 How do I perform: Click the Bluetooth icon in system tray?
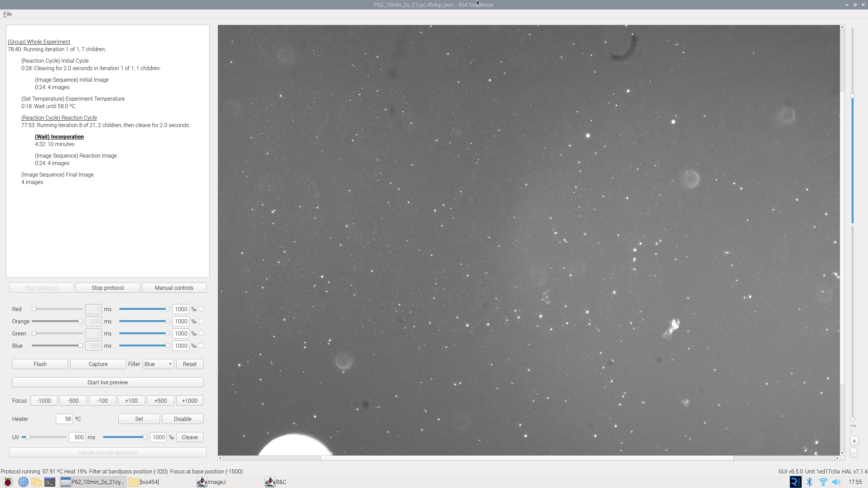click(x=810, y=482)
